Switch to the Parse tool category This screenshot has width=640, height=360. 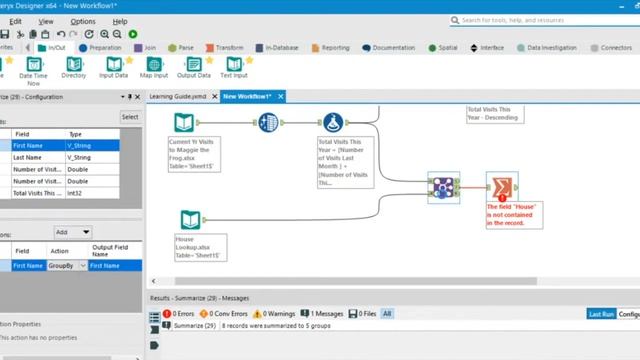pyautogui.click(x=181, y=48)
